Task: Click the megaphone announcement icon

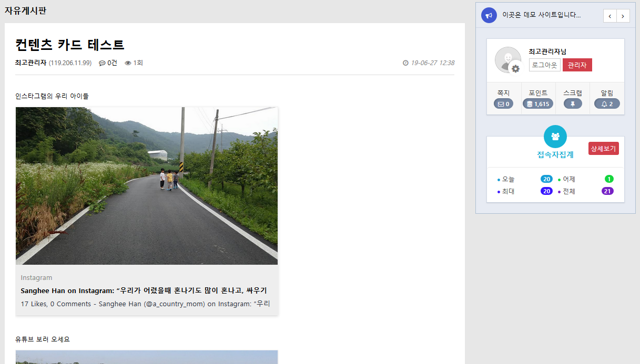Action: [x=489, y=15]
